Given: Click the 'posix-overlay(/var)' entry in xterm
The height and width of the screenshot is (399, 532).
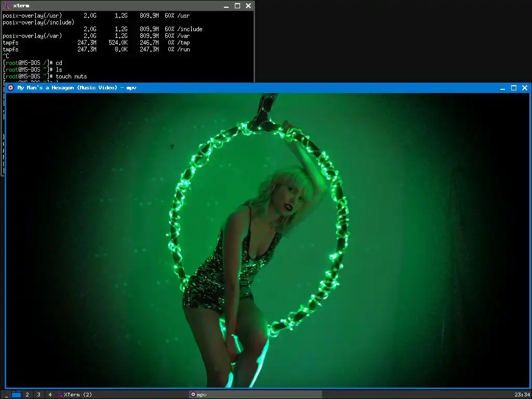Looking at the screenshot, I should coord(32,36).
